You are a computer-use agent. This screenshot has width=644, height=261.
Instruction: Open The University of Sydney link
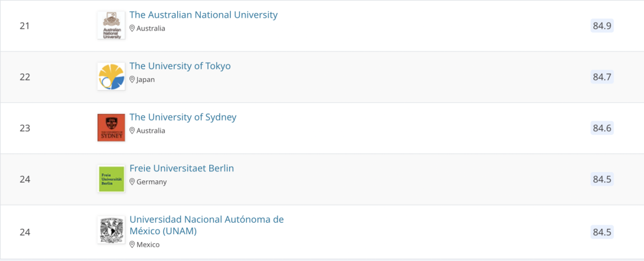click(183, 117)
